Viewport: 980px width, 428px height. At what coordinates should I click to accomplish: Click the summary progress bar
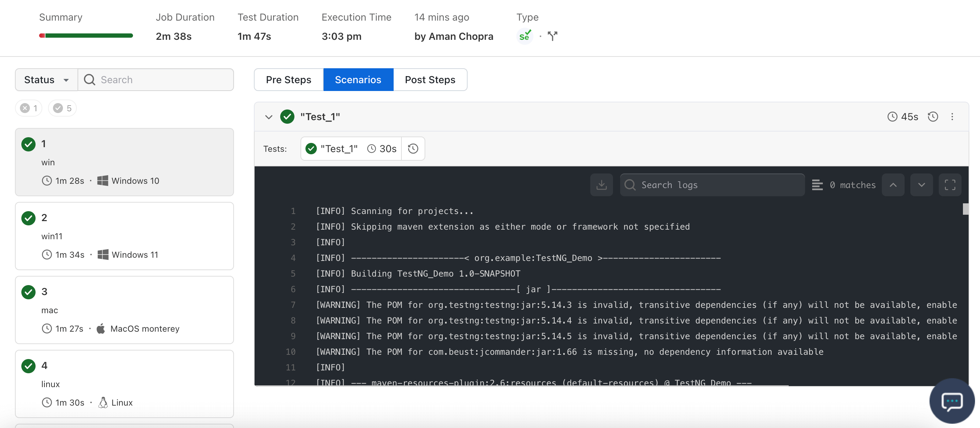(86, 36)
